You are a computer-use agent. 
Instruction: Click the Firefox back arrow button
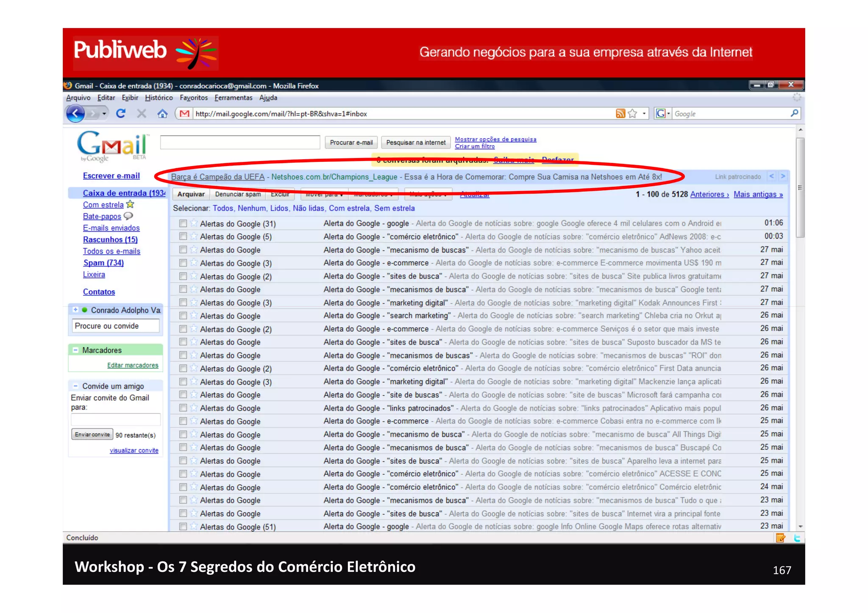tap(75, 114)
